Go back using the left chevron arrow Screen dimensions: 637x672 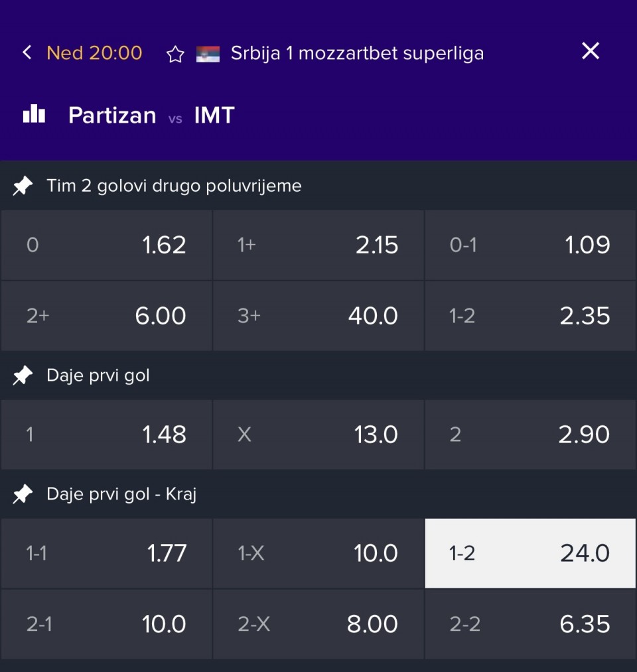click(x=27, y=52)
